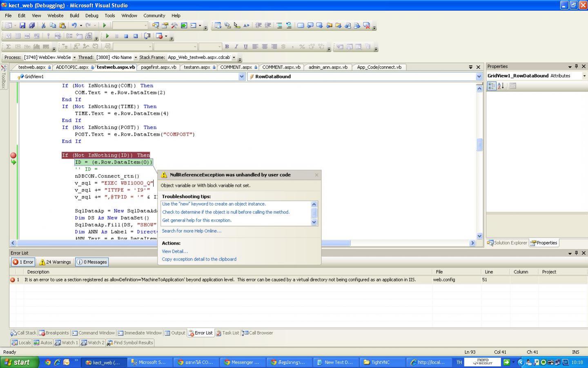Click the Breakpoints window icon in Debug toolbar
Screen dimensions: 588x368
(159, 36)
